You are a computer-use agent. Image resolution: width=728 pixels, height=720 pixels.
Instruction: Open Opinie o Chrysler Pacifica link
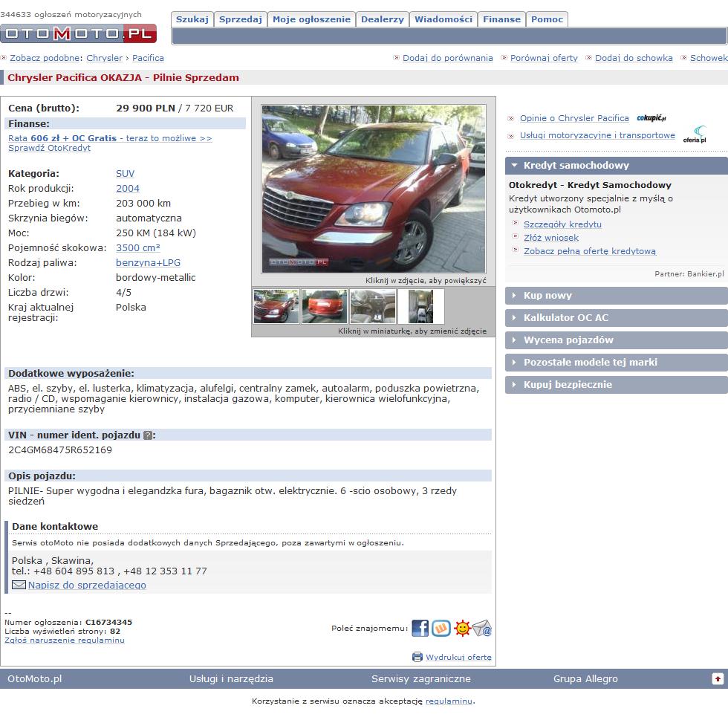[x=574, y=118]
